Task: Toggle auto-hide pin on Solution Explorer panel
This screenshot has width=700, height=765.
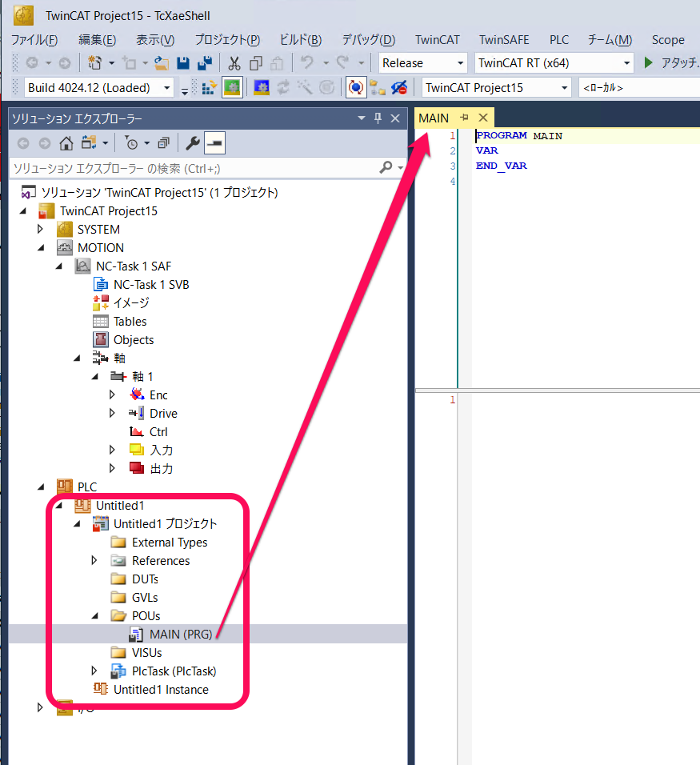Action: click(378, 118)
